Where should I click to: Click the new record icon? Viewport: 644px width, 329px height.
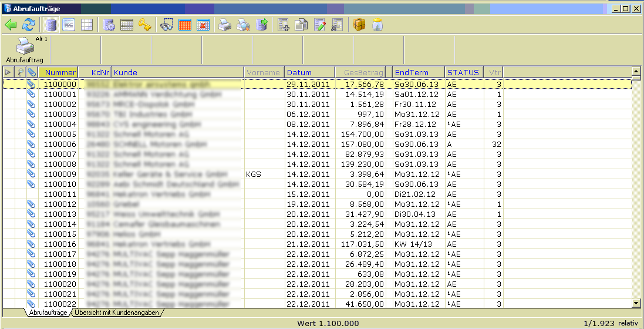(x=284, y=25)
